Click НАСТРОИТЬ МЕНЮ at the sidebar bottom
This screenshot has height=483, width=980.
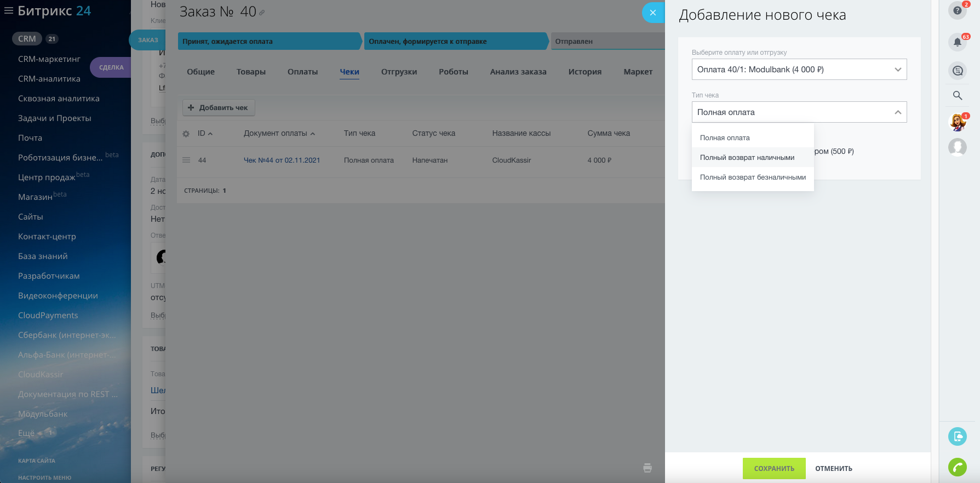click(45, 478)
